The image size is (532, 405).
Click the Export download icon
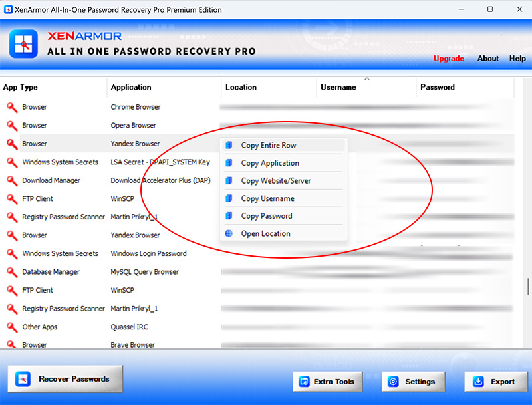tap(478, 382)
